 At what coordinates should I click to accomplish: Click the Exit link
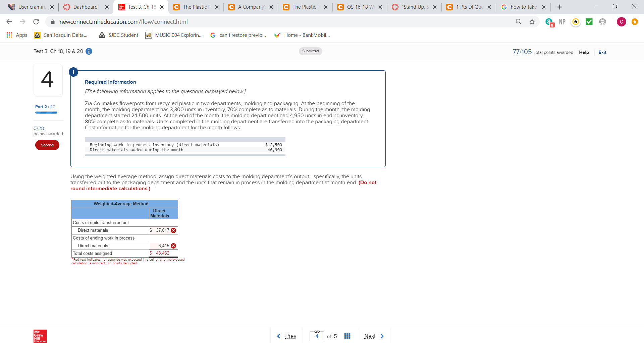tap(602, 52)
